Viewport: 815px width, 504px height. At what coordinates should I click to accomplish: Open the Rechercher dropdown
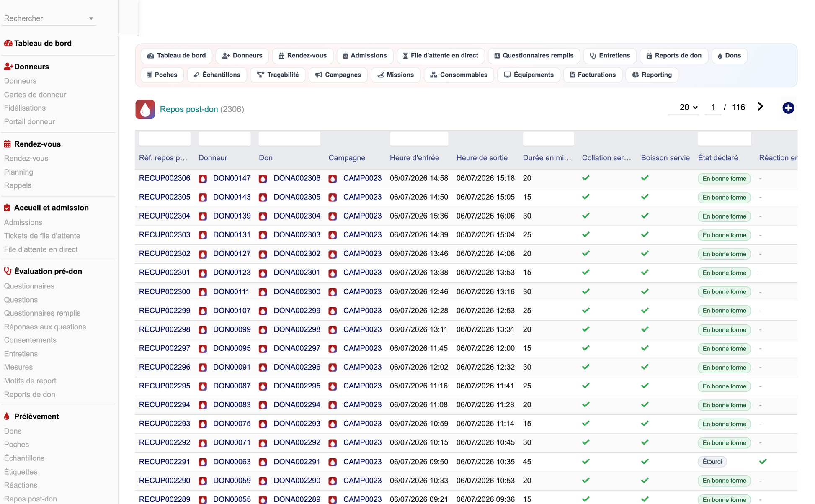point(49,18)
